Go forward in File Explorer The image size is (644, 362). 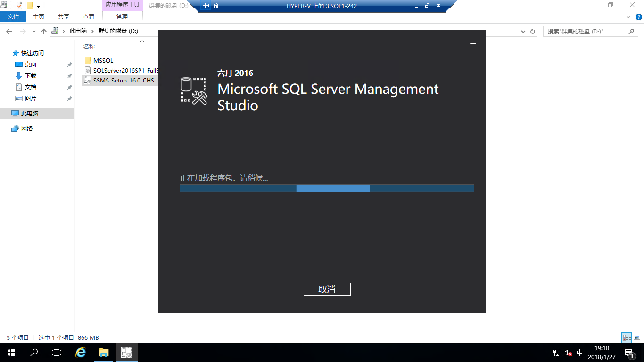click(23, 31)
